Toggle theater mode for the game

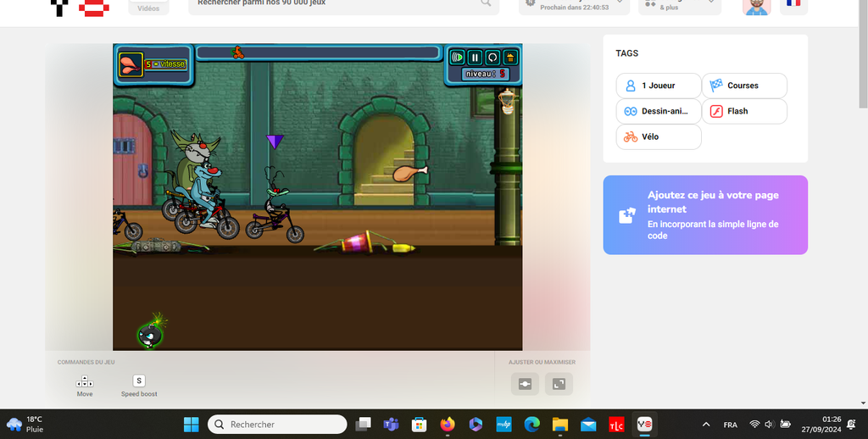(525, 384)
